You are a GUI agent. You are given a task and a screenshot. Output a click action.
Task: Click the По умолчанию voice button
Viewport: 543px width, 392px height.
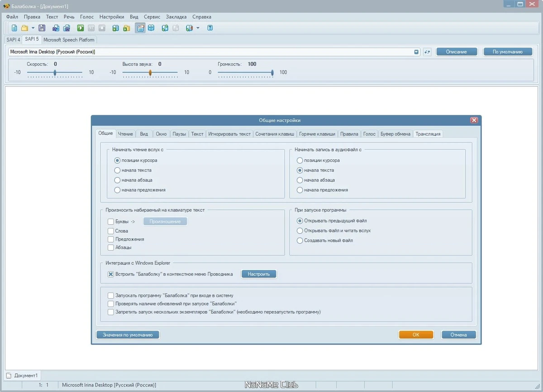pyautogui.click(x=508, y=52)
